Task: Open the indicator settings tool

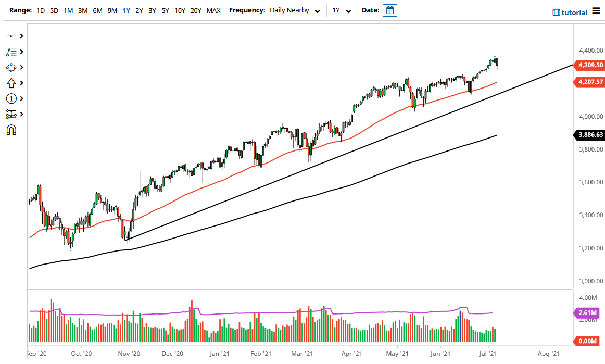Action: click(12, 114)
